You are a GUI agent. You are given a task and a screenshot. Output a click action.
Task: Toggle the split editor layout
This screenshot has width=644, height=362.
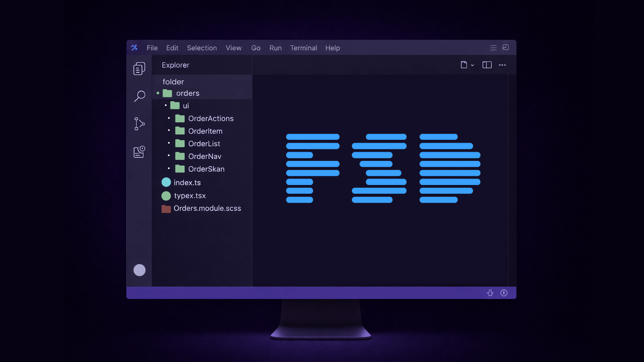coord(487,65)
